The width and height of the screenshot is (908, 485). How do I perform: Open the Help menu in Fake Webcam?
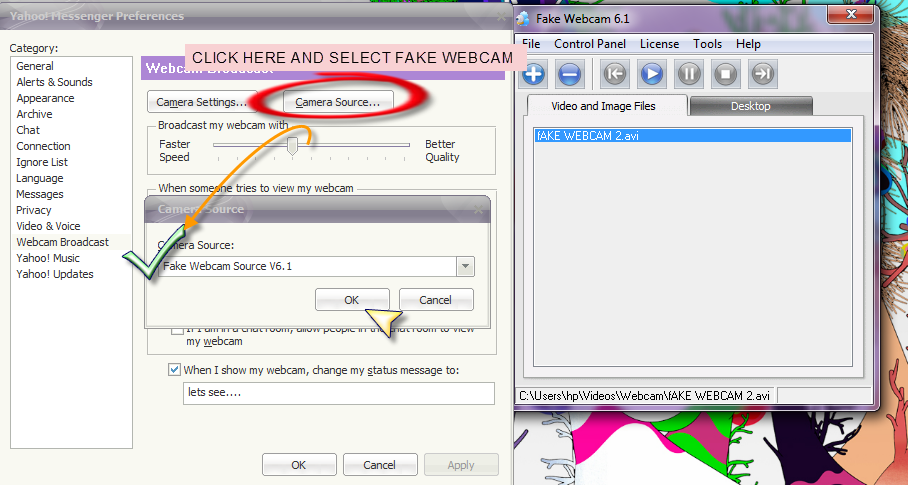pos(748,44)
